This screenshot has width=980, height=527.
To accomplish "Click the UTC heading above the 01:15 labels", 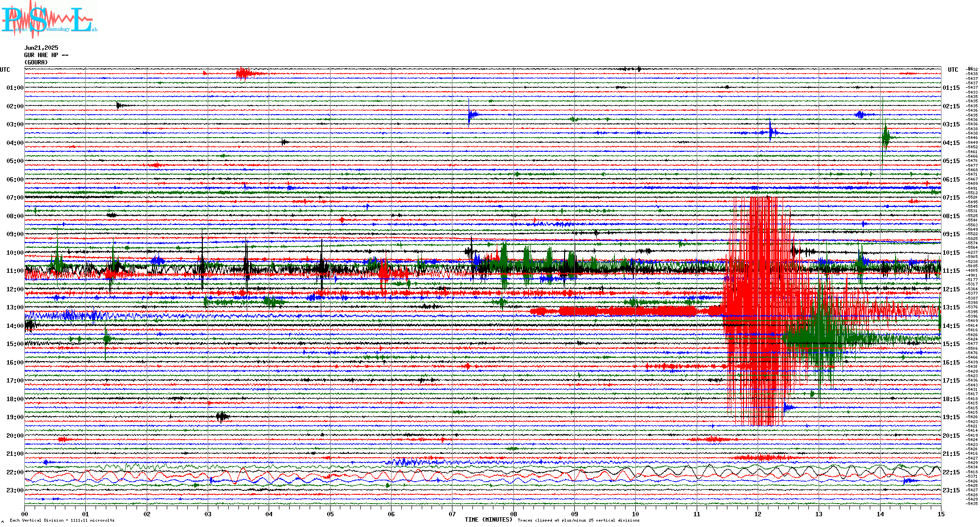I will tap(953, 70).
